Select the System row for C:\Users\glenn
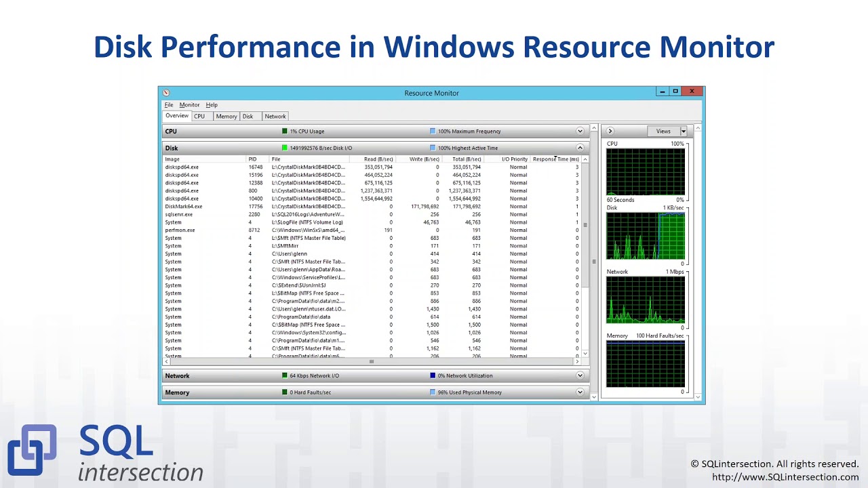Image resolution: width=868 pixels, height=488 pixels. (372, 254)
